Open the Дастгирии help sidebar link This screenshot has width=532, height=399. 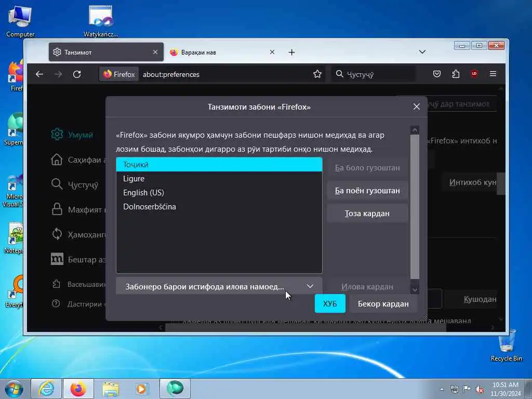(x=78, y=304)
